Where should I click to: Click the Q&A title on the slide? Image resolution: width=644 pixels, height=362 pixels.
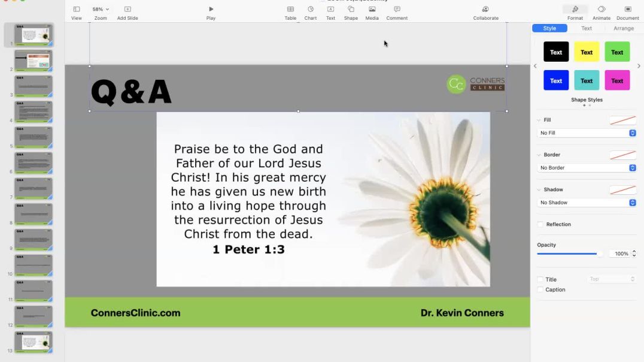[131, 92]
